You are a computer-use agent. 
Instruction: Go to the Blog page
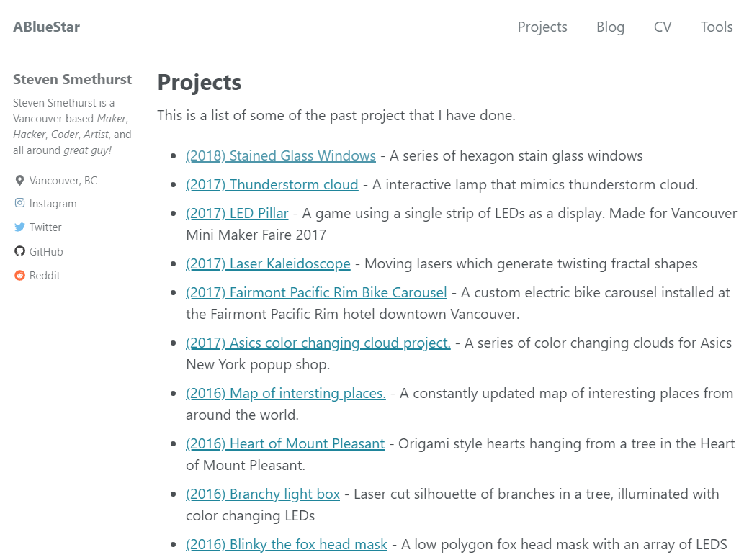(610, 27)
